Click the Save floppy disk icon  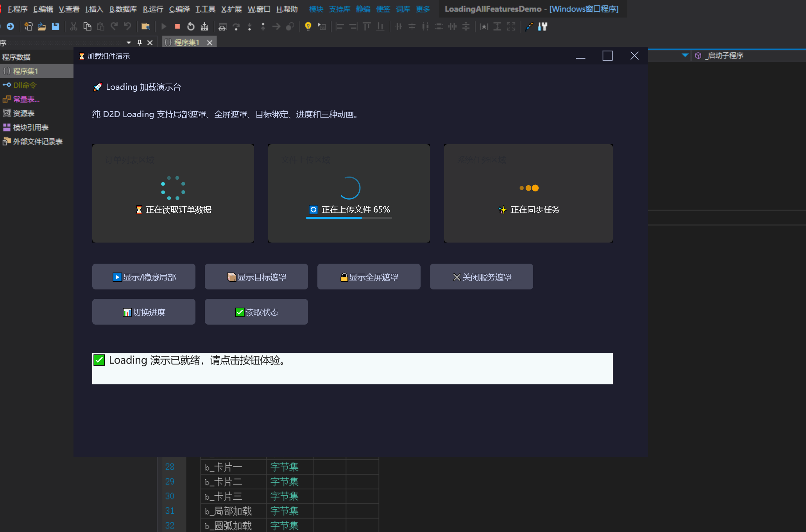[56, 27]
